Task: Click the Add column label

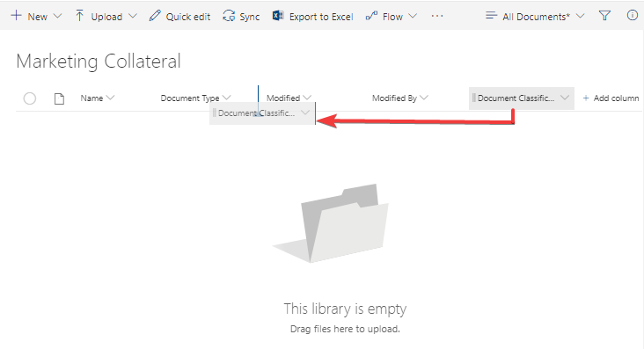Action: pos(616,98)
